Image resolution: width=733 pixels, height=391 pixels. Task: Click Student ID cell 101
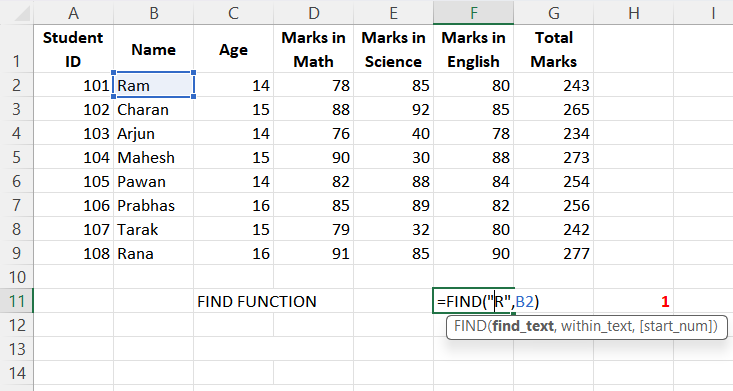click(x=73, y=85)
